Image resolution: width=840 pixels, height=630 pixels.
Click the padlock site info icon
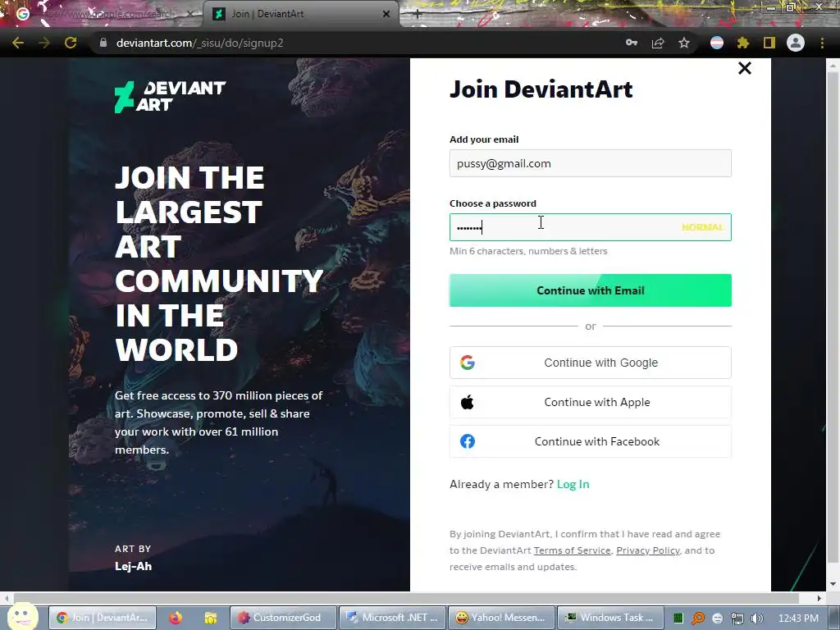(103, 43)
